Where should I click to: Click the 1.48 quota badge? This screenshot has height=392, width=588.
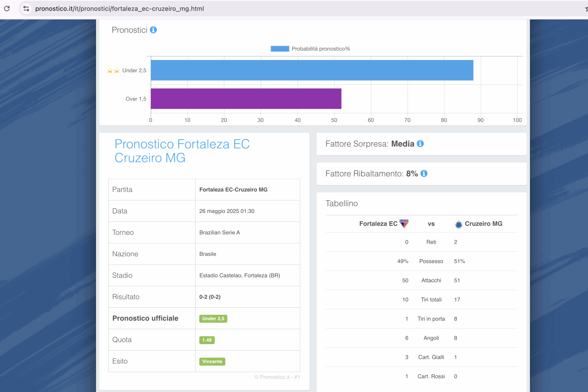[207, 340]
